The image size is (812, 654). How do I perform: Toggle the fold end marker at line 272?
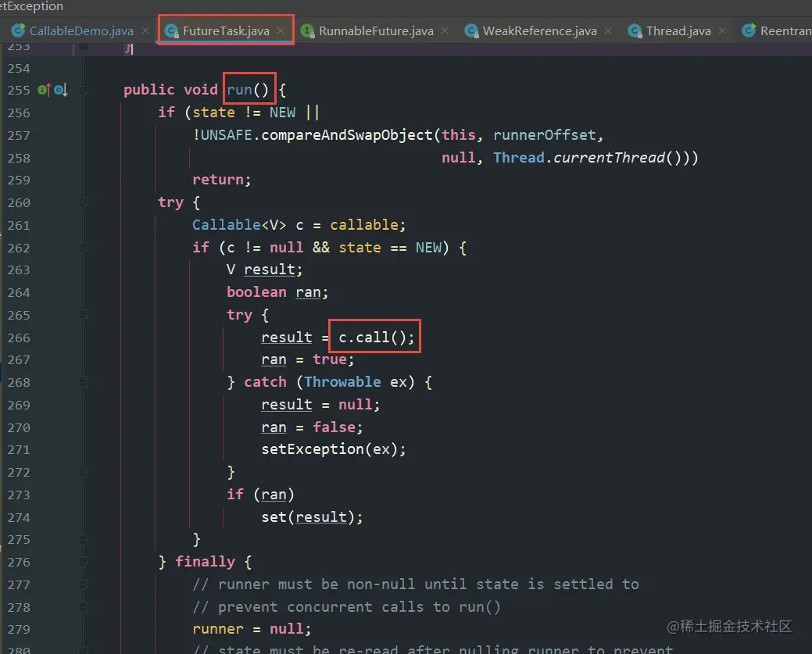[83, 472]
